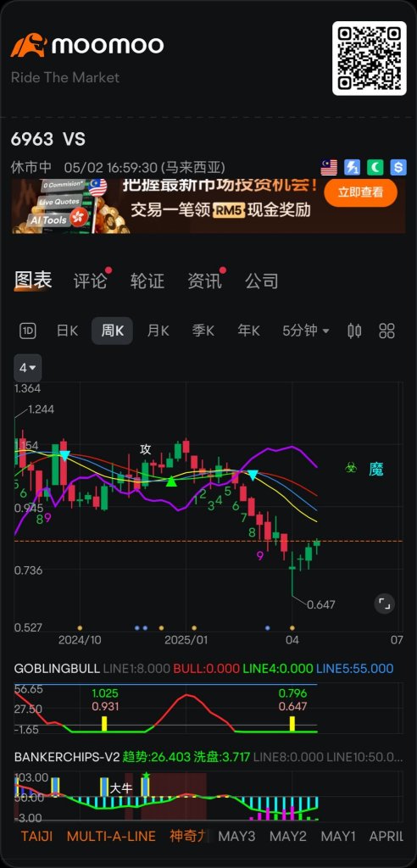This screenshot has width=417, height=868.
Task: Open the RM5 cash reward banner
Action: click(x=208, y=205)
